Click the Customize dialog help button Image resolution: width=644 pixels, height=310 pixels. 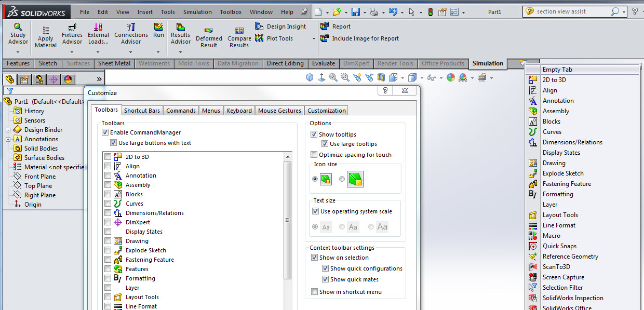pyautogui.click(x=385, y=90)
